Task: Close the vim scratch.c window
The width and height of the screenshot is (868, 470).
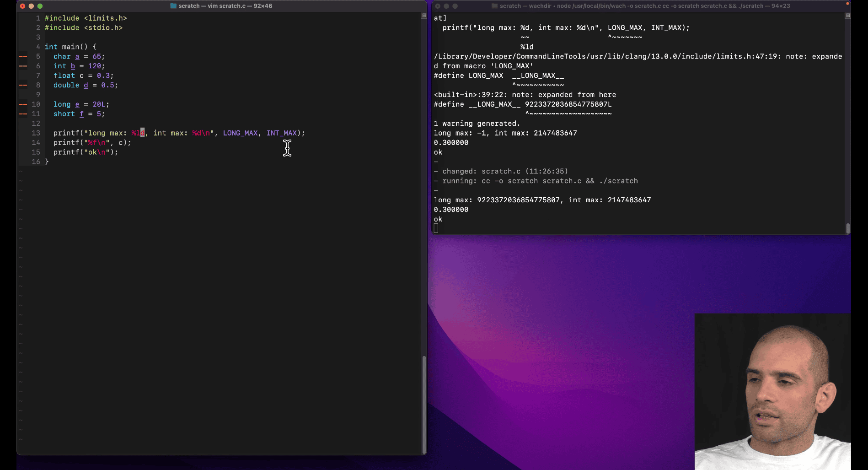Action: (x=22, y=6)
